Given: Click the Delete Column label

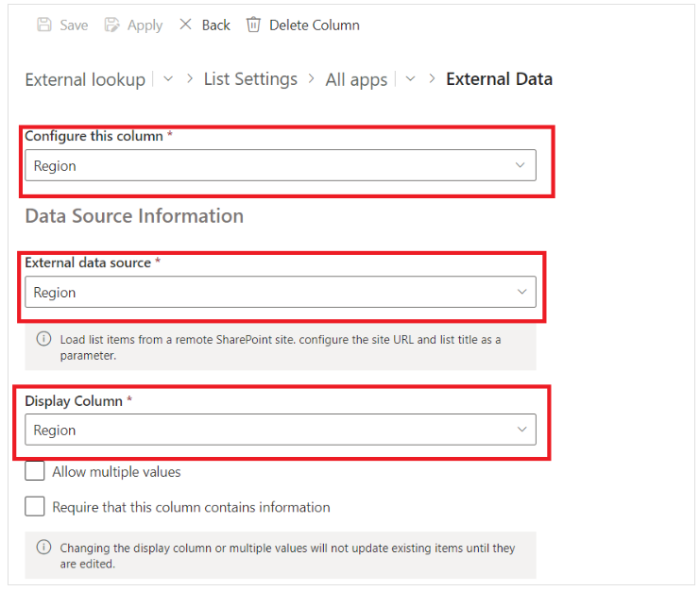Looking at the screenshot, I should (x=315, y=25).
